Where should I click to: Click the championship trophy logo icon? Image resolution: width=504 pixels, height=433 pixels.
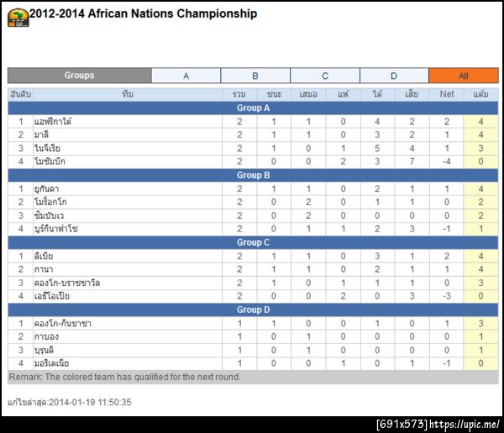click(18, 15)
